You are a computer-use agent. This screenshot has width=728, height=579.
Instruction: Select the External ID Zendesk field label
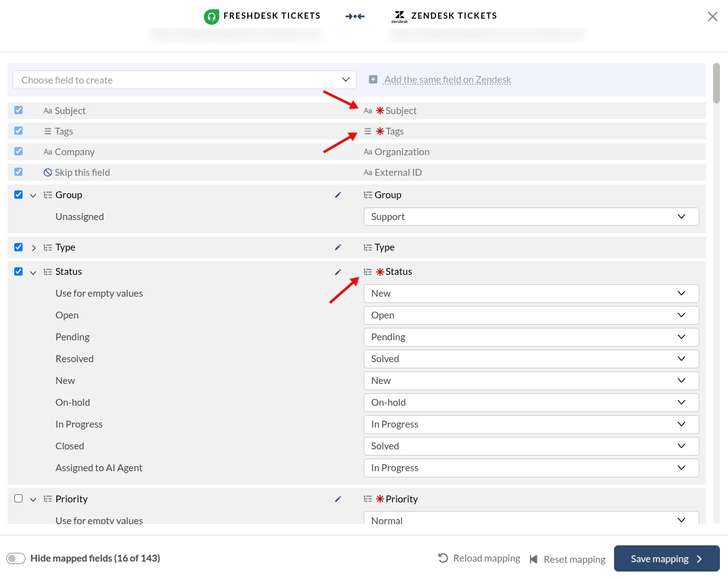[x=399, y=173]
